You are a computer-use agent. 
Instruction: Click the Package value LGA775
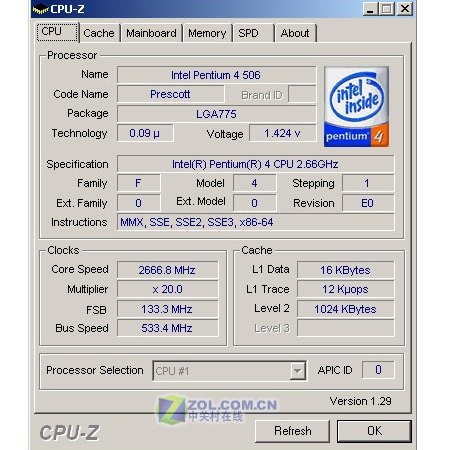point(216,114)
